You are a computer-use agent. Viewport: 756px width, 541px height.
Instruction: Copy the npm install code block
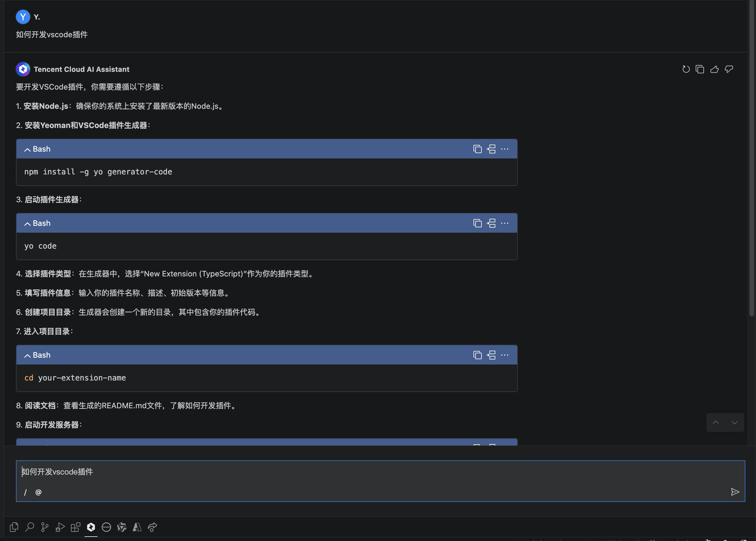478,149
